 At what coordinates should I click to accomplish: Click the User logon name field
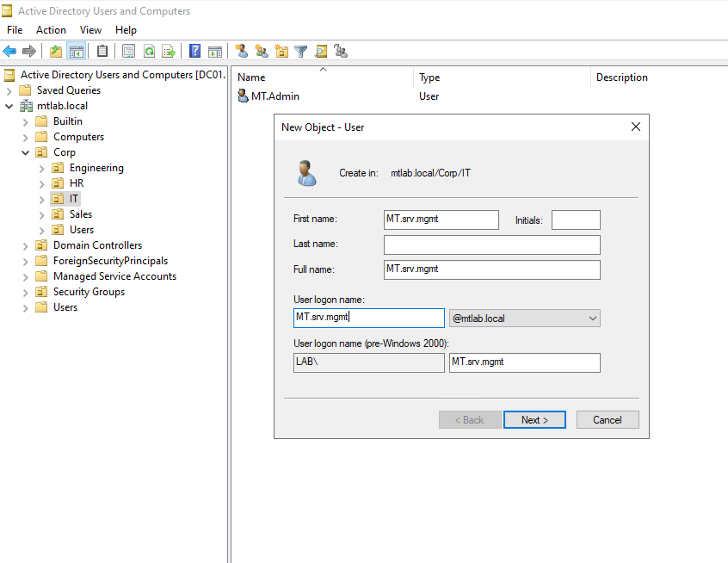(368, 318)
